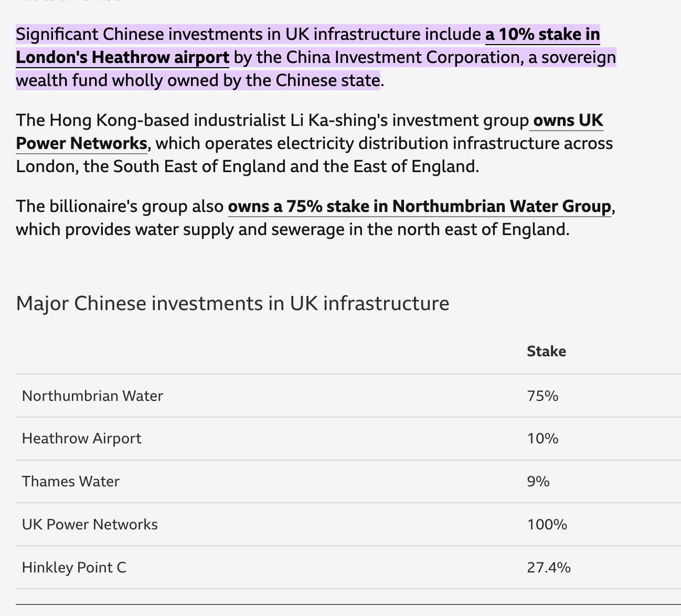Select the UK Power Networks table row

tap(348, 524)
